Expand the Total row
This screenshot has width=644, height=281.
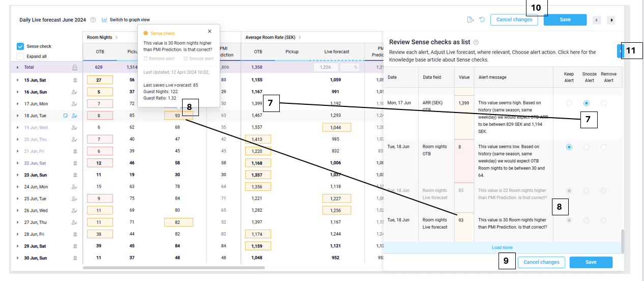18,67
